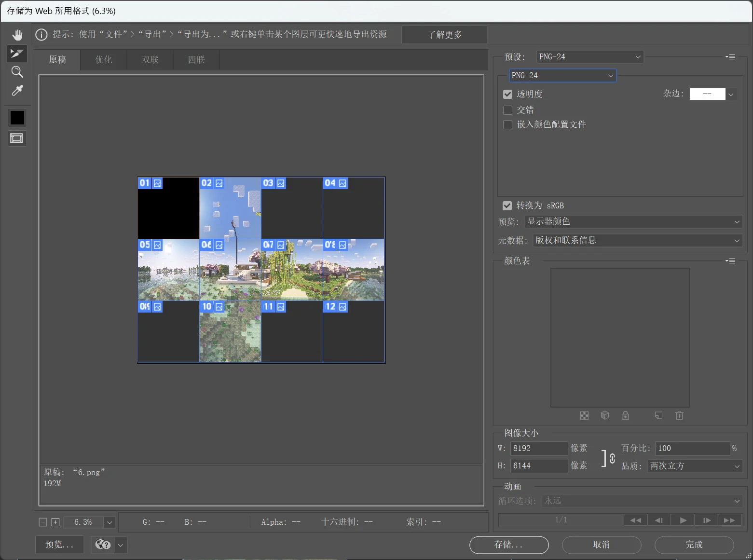Click the W width input field
This screenshot has height=560, width=753.
tap(539, 449)
